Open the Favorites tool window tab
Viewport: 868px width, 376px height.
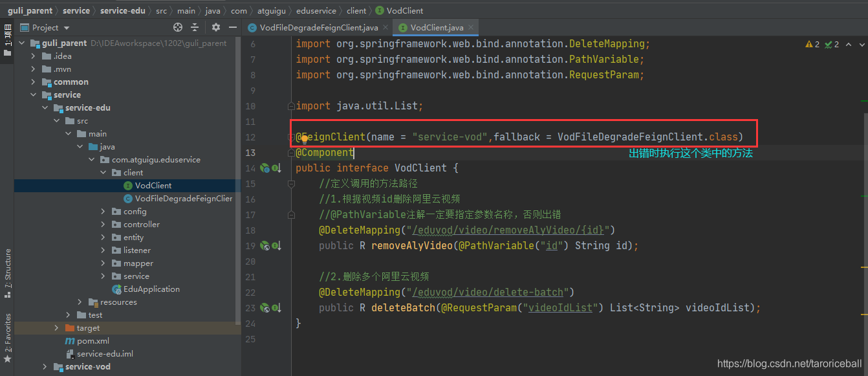(x=7, y=337)
